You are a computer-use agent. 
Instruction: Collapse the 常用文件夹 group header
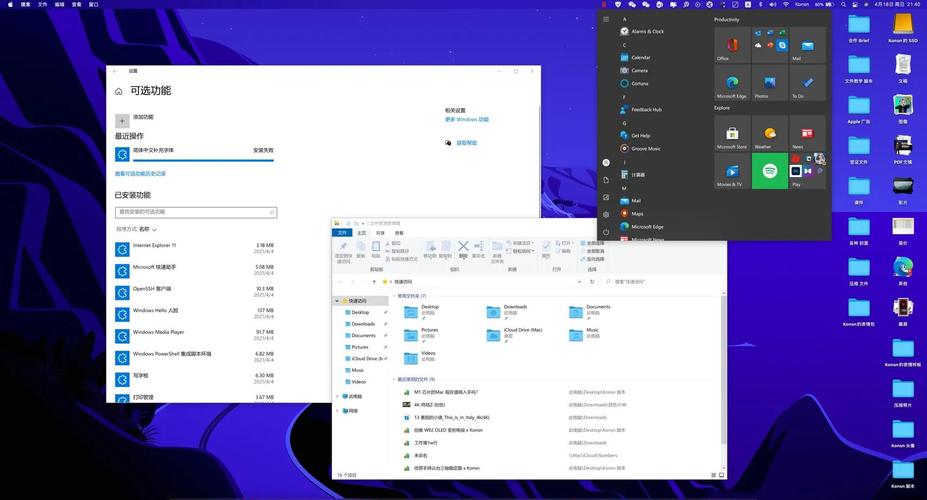(x=394, y=296)
